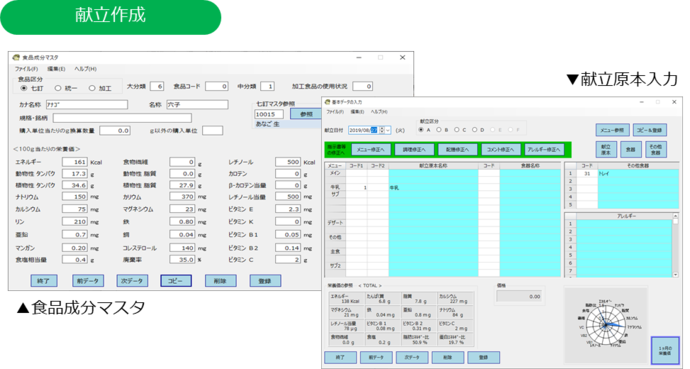Click the カナ名称 input field
The width and height of the screenshot is (690, 369).
tap(87, 105)
